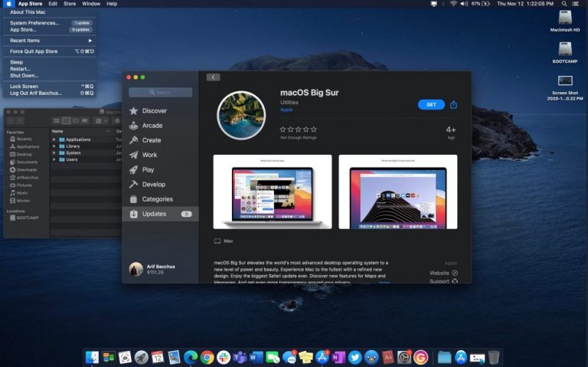Image resolution: width=588 pixels, height=367 pixels.
Task: Open Calendar in the dock
Action: (158, 357)
